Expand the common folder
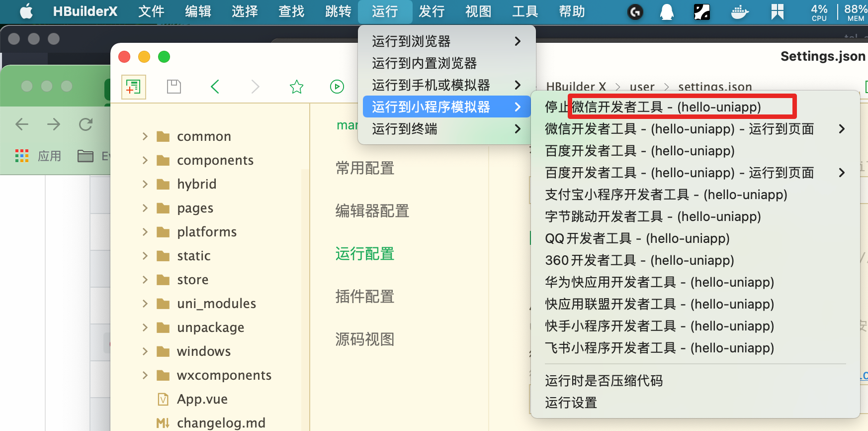 tap(145, 136)
